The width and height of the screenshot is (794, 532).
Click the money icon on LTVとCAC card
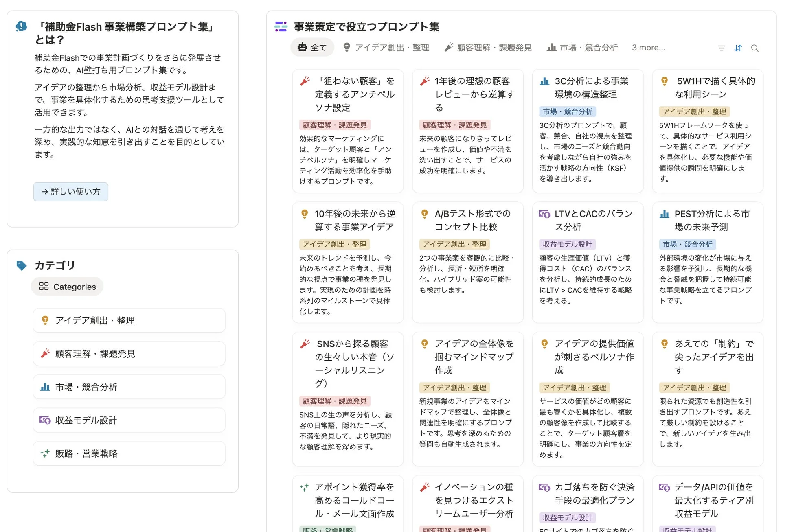click(544, 214)
